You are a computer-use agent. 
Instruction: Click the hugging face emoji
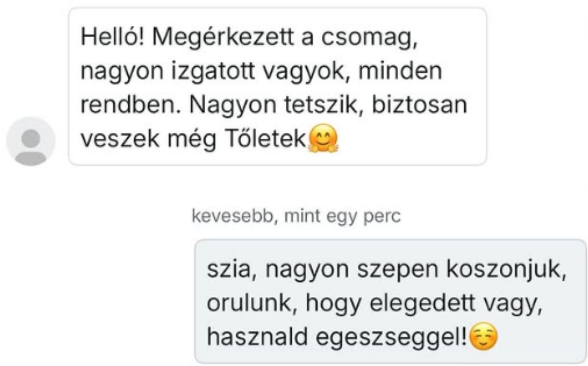click(323, 139)
